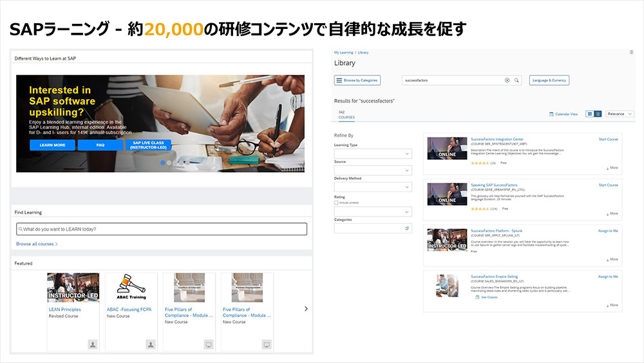
Task: Open the SuccessFactors Integration Center course title
Action: [497, 139]
